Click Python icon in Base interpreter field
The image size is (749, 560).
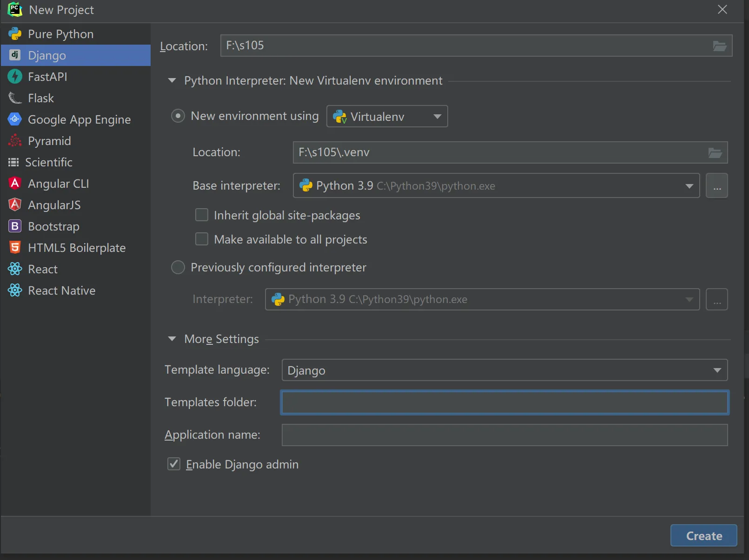pos(306,186)
